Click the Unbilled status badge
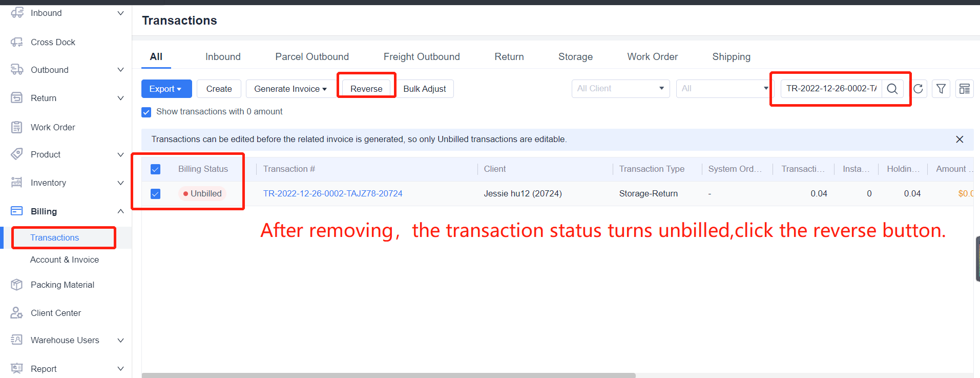The width and height of the screenshot is (980, 378). pos(202,194)
